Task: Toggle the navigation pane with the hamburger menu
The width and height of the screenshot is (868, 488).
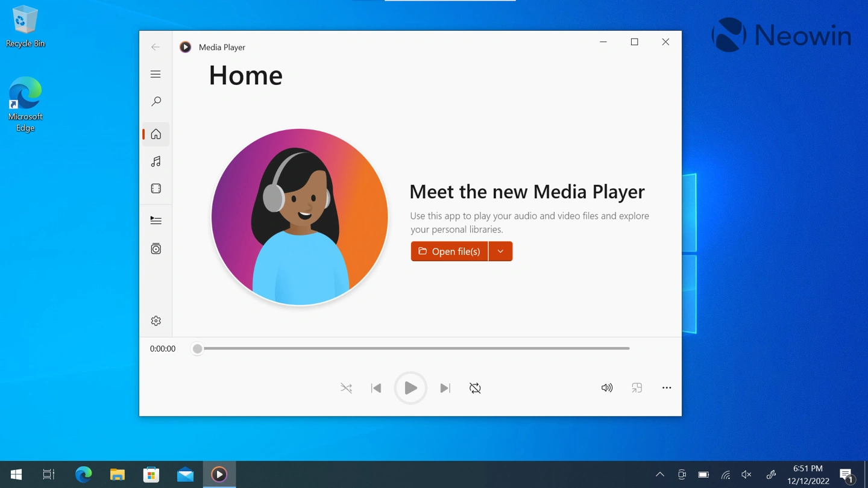Action: 156,74
